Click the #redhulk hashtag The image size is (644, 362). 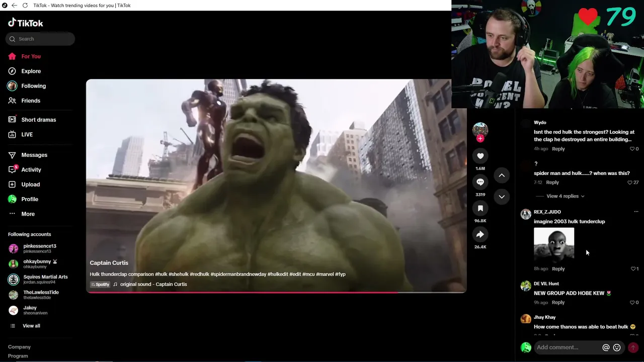click(x=199, y=275)
